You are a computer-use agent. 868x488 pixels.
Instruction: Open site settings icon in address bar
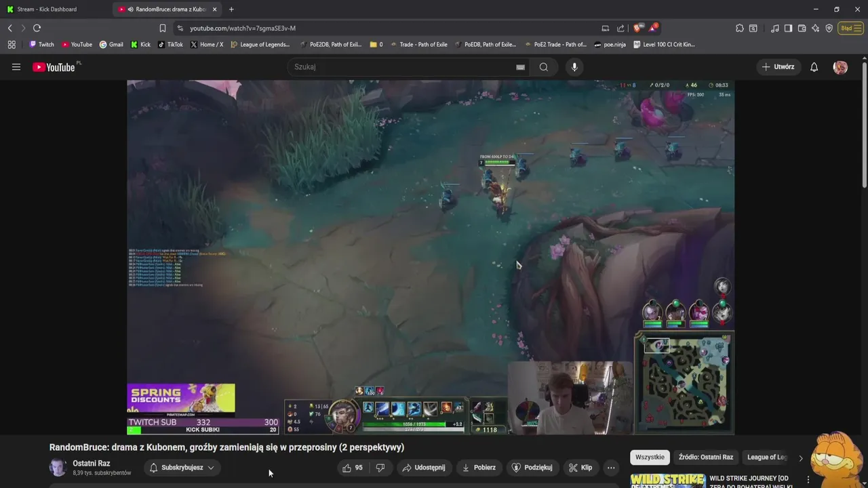click(x=180, y=28)
